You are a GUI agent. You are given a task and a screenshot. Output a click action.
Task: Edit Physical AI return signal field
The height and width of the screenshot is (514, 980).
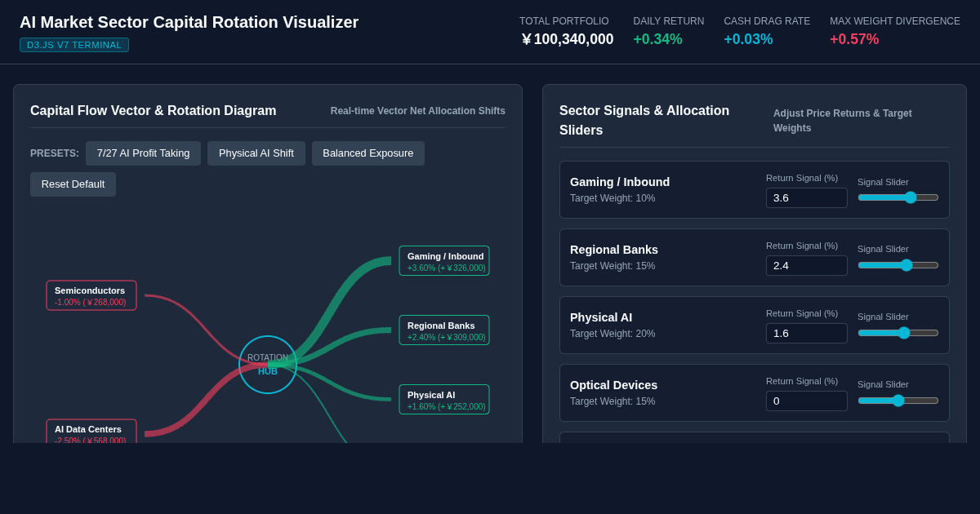click(x=807, y=334)
